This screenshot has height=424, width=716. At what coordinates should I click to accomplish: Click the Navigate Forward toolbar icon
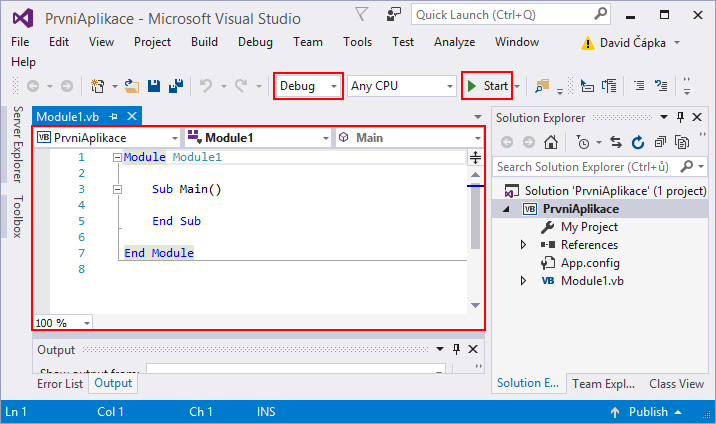[x=67, y=86]
